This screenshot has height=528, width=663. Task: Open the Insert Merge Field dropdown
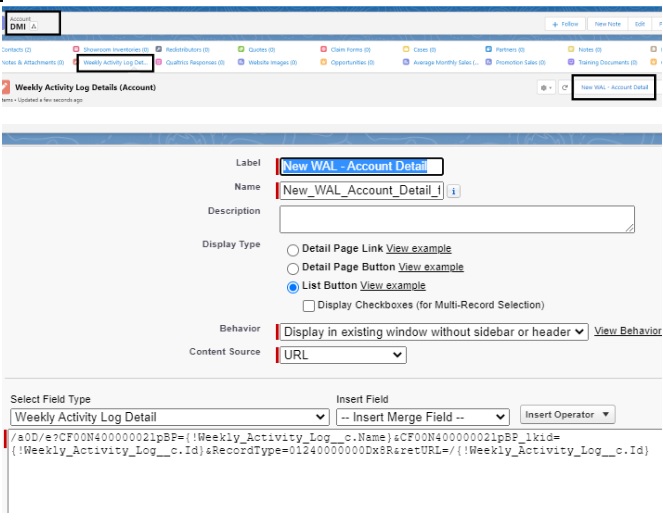pyautogui.click(x=423, y=417)
